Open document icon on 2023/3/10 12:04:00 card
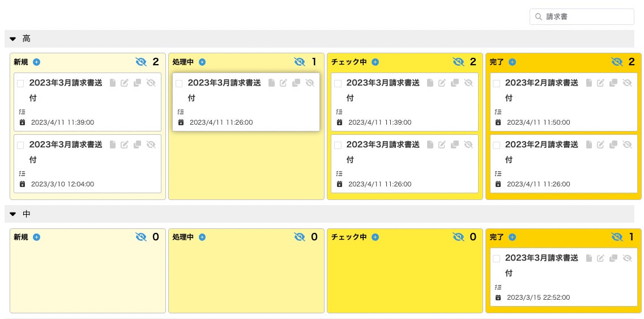Image resolution: width=644 pixels, height=319 pixels. coord(113,144)
